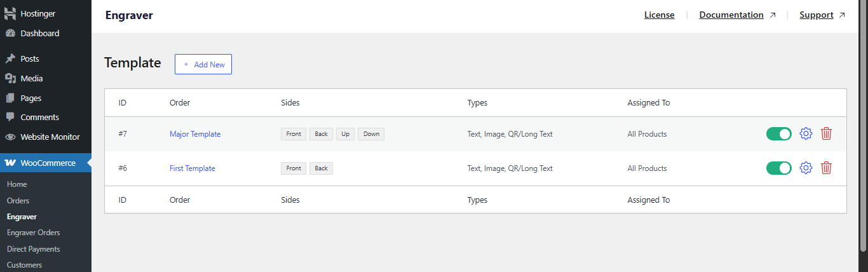The height and width of the screenshot is (272, 868).
Task: Click the Front tag of Major Template
Action: (x=294, y=134)
